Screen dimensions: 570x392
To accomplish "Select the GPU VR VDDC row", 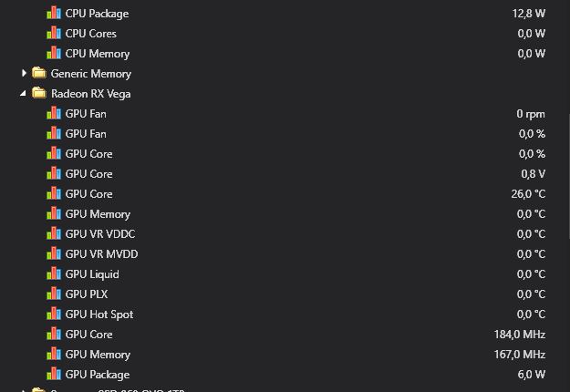I will 101,234.
